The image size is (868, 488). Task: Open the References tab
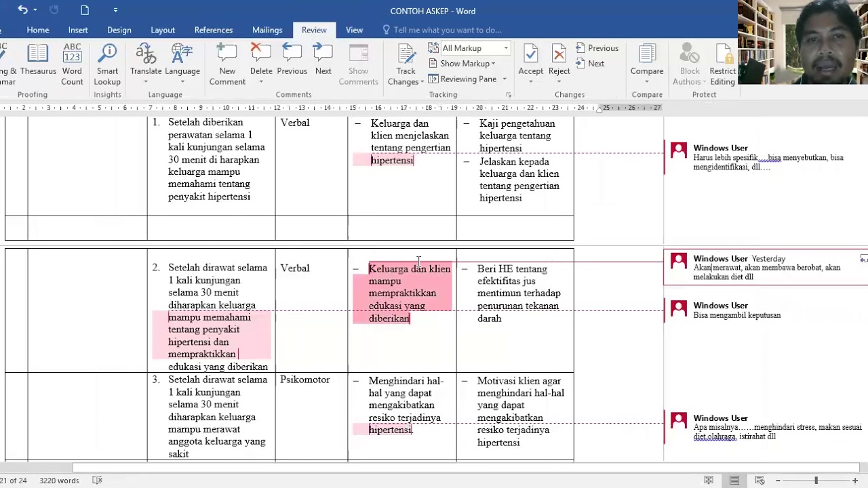pyautogui.click(x=214, y=30)
